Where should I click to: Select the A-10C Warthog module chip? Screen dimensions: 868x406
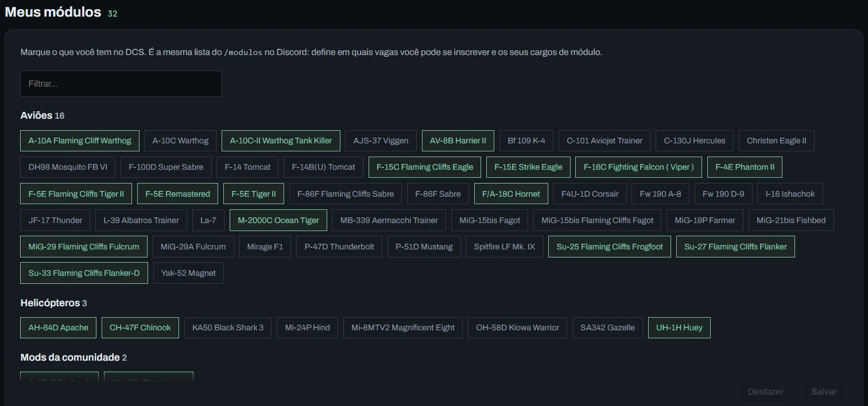click(180, 140)
